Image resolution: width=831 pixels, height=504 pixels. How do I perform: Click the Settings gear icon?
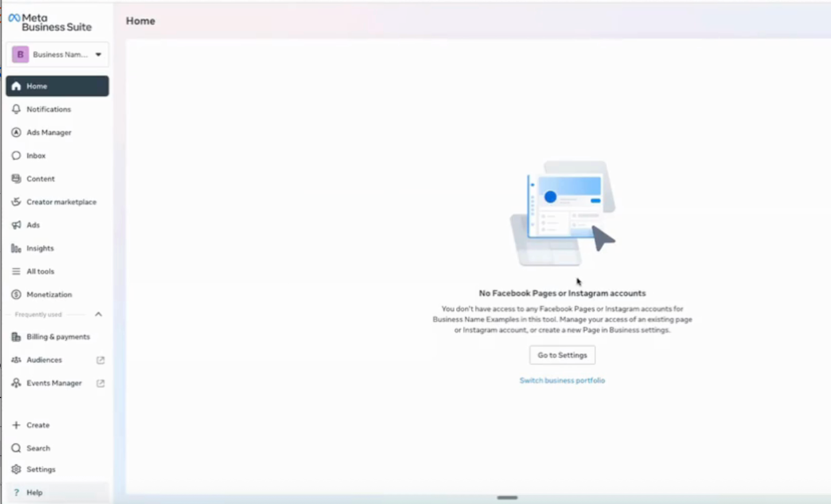16,469
